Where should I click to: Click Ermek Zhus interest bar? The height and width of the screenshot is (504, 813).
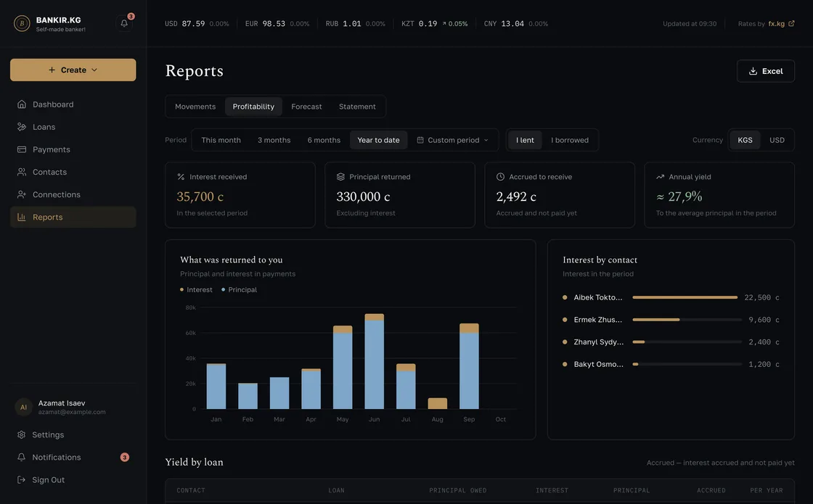[x=656, y=320]
